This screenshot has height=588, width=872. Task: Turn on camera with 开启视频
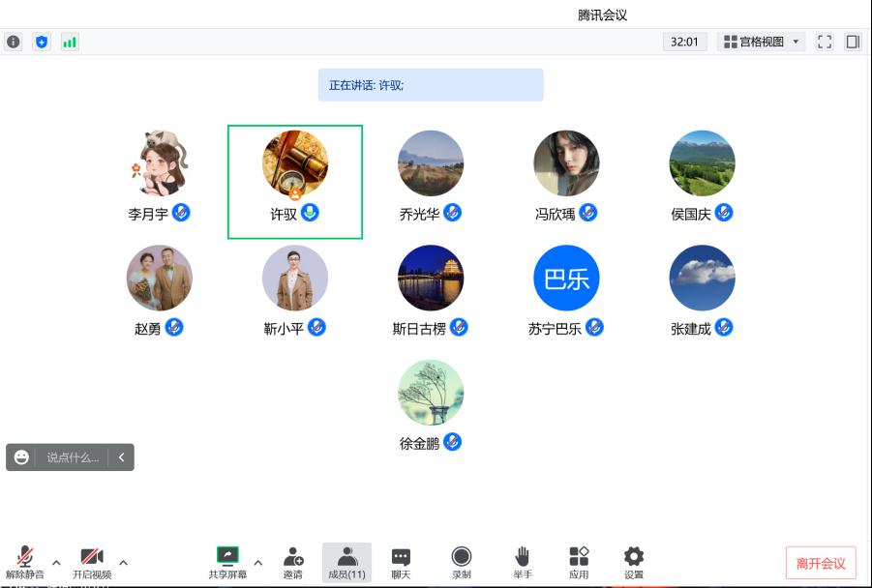pos(92,562)
